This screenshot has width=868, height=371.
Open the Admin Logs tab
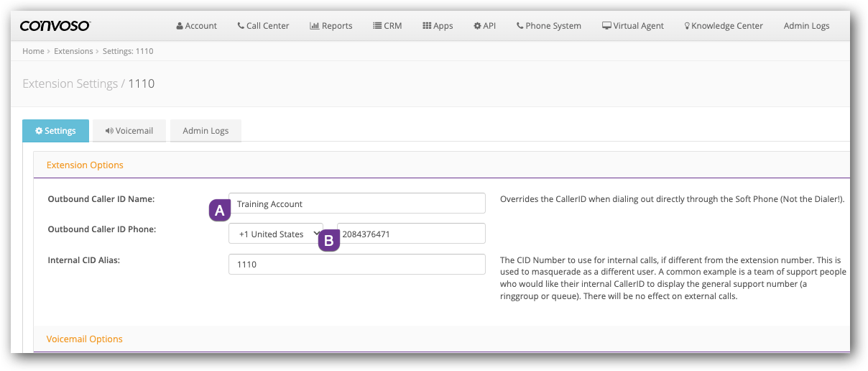[206, 131]
